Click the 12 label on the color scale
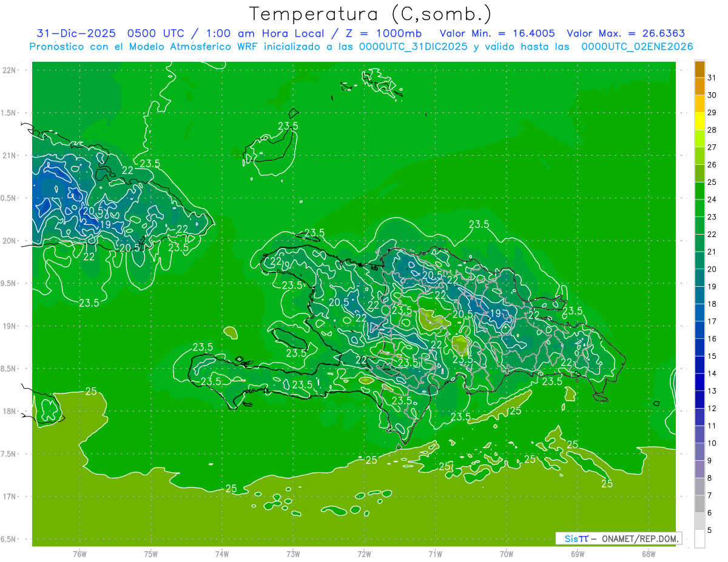The image size is (728, 562). [712, 409]
